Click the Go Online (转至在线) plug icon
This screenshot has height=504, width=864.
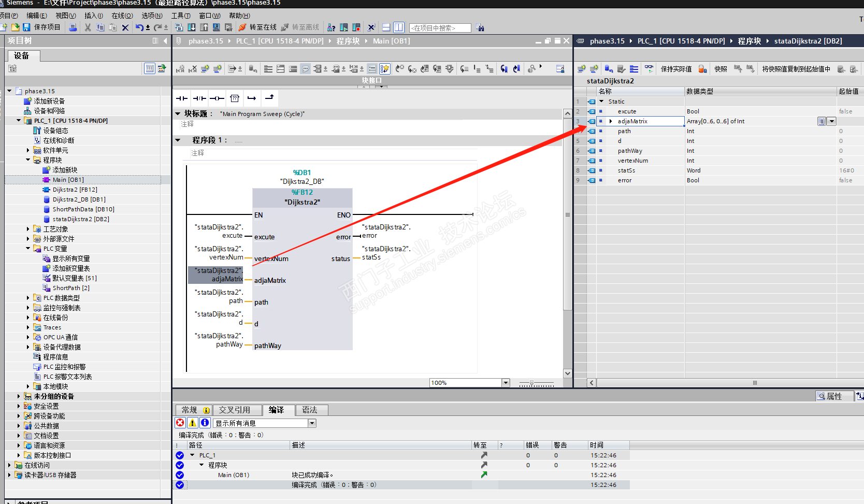(242, 27)
